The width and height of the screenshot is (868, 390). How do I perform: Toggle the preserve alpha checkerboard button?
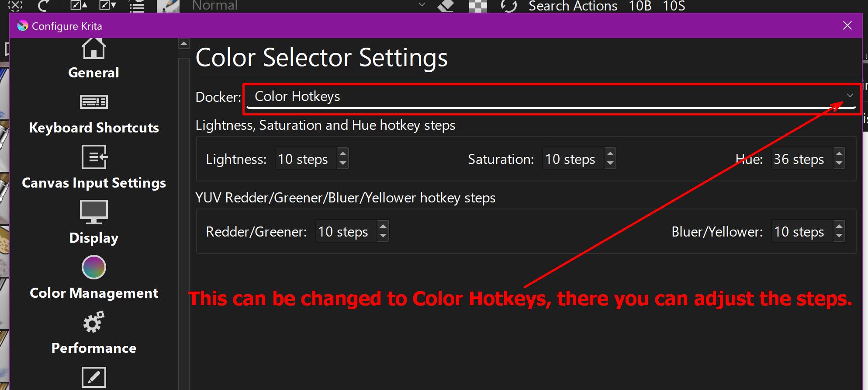[x=477, y=6]
